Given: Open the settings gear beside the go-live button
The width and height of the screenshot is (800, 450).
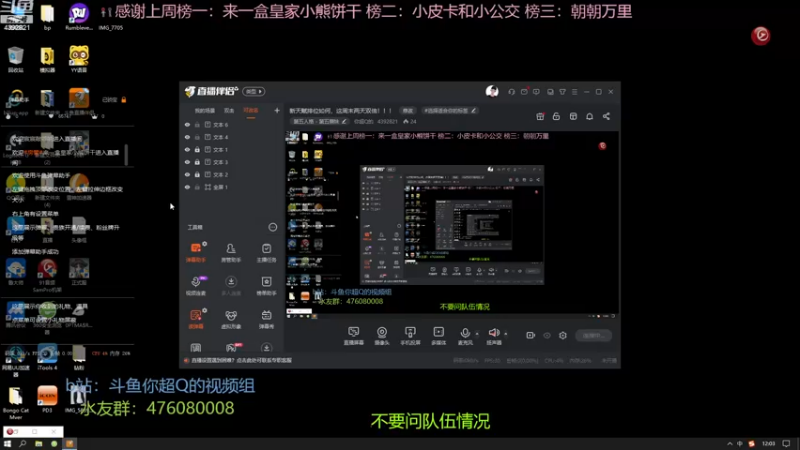Looking at the screenshot, I should coord(563,335).
